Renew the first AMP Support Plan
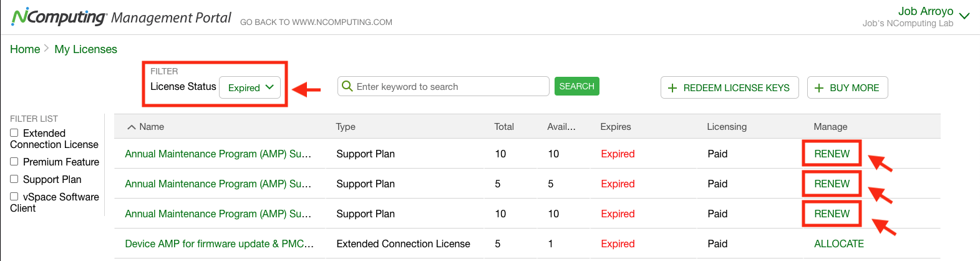Image resolution: width=980 pixels, height=261 pixels. [x=832, y=154]
